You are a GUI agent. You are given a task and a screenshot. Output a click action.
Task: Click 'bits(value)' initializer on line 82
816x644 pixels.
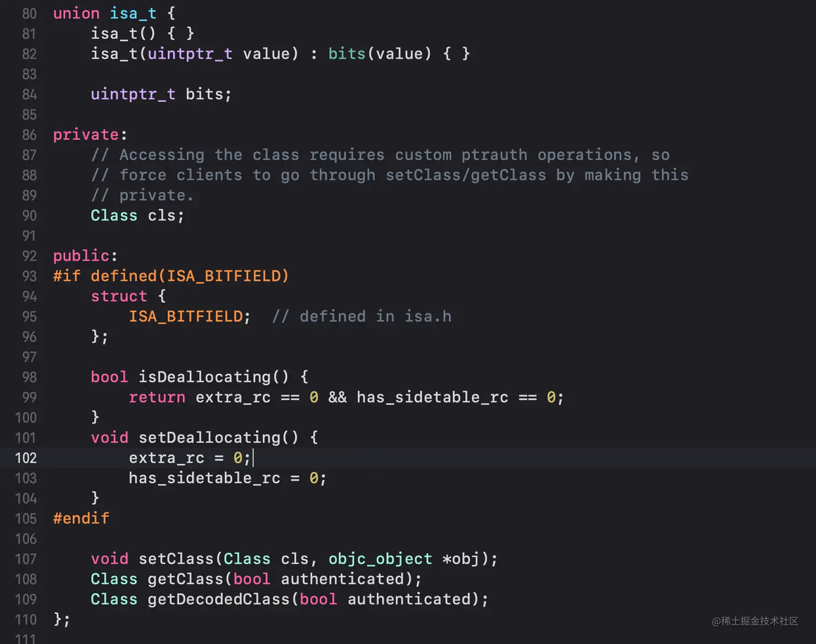click(x=380, y=54)
